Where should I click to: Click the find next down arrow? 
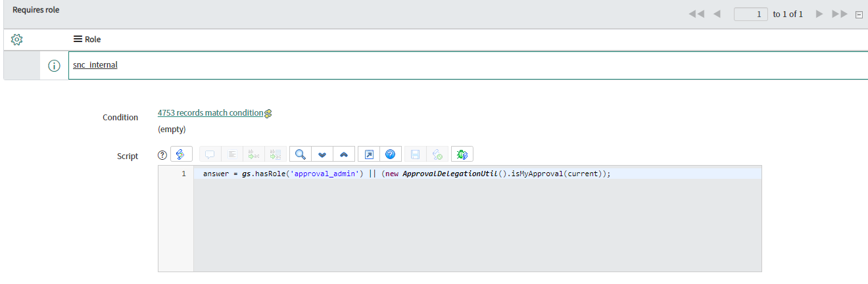pyautogui.click(x=322, y=154)
